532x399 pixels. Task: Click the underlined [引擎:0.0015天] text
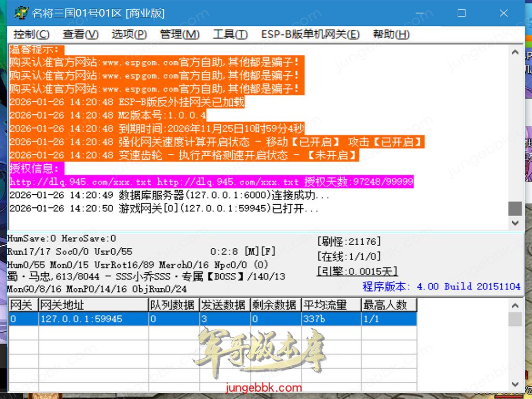click(x=357, y=271)
